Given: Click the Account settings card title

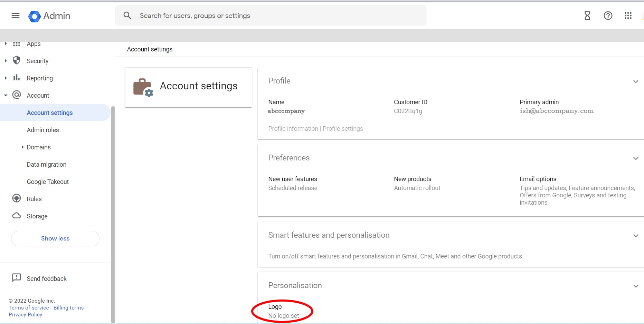Looking at the screenshot, I should point(199,86).
